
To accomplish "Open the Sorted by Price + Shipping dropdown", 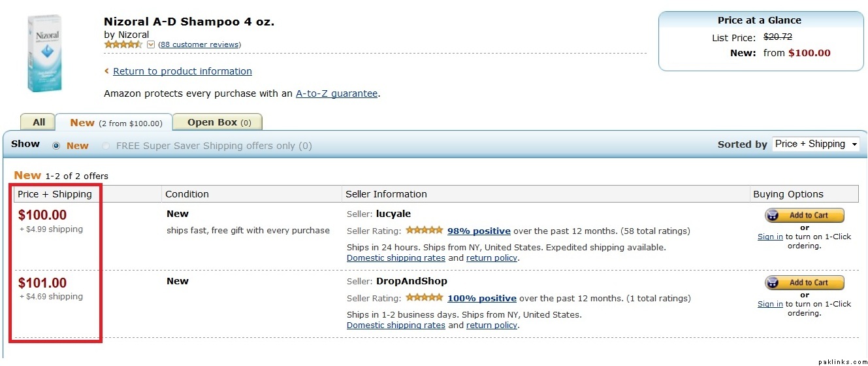I will [816, 144].
